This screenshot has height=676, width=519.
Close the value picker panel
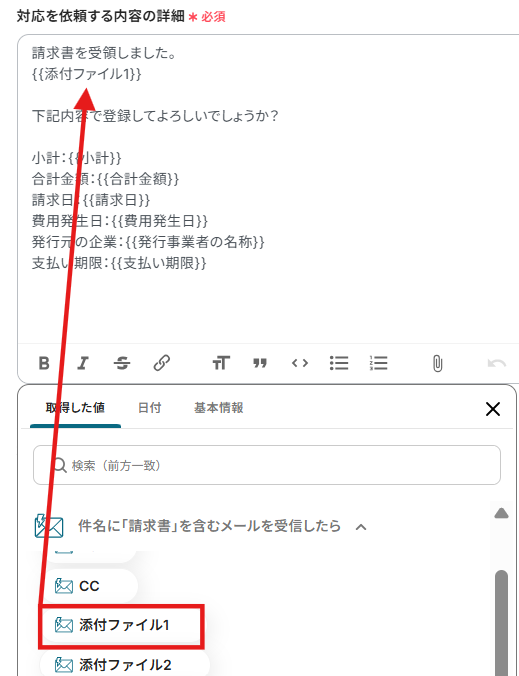click(493, 409)
